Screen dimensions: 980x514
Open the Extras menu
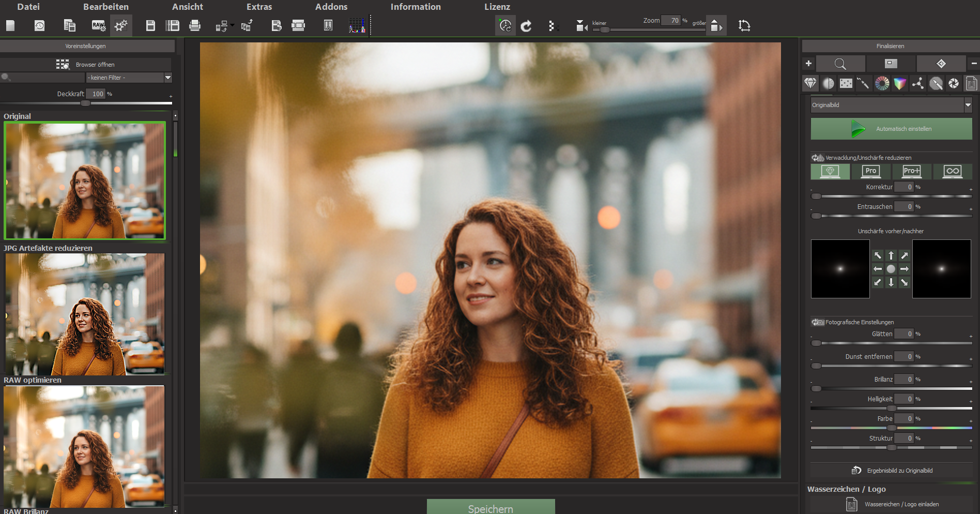click(259, 7)
